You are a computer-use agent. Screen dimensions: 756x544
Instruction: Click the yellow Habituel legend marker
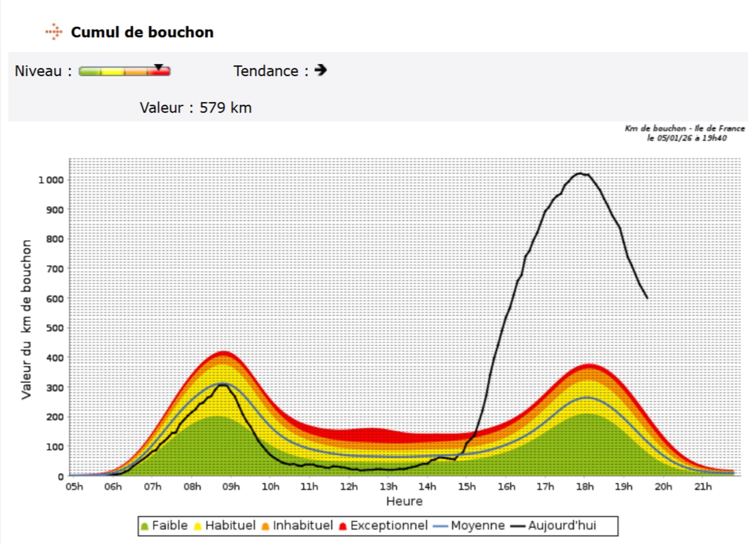(198, 526)
